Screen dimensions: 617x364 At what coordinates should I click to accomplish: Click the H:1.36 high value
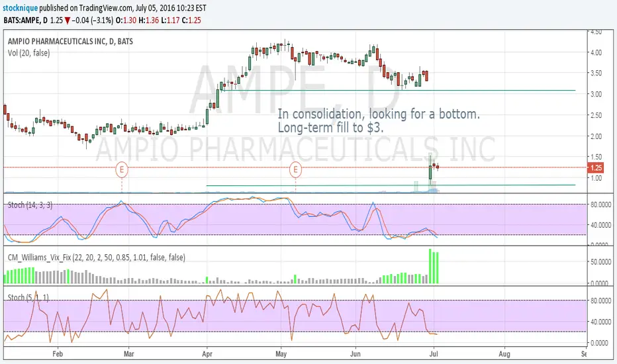pyautogui.click(x=149, y=20)
